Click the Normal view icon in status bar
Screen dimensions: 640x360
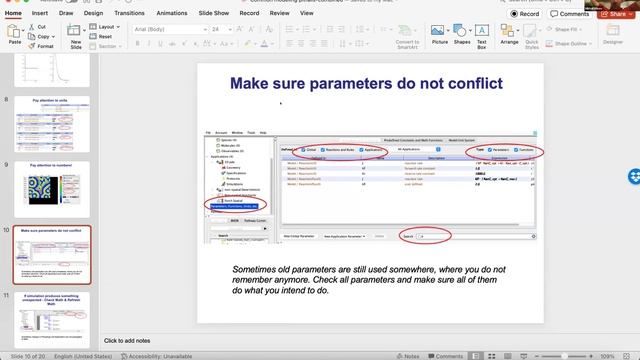pos(476,356)
